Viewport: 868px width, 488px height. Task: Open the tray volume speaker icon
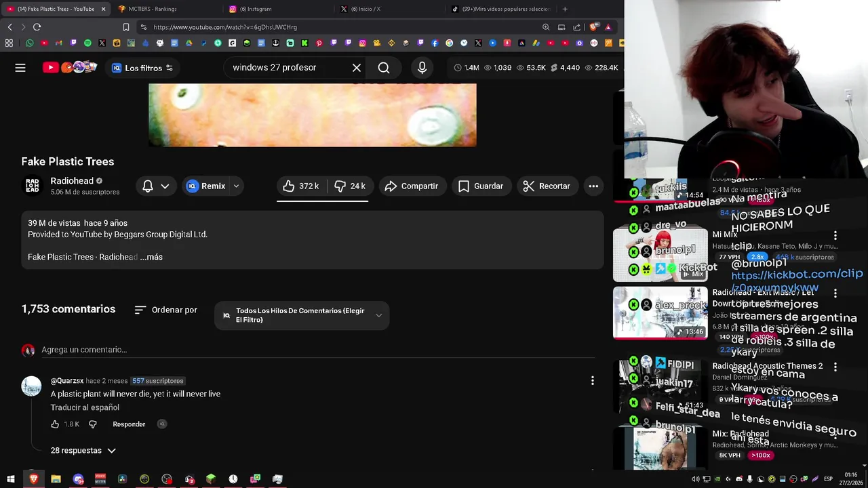click(x=695, y=479)
